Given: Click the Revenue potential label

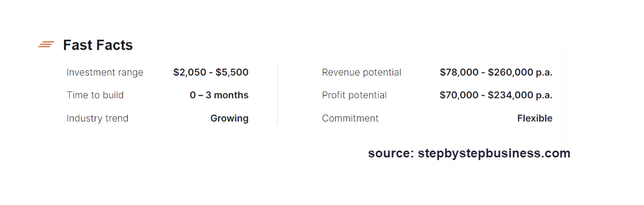Looking at the screenshot, I should (362, 72).
